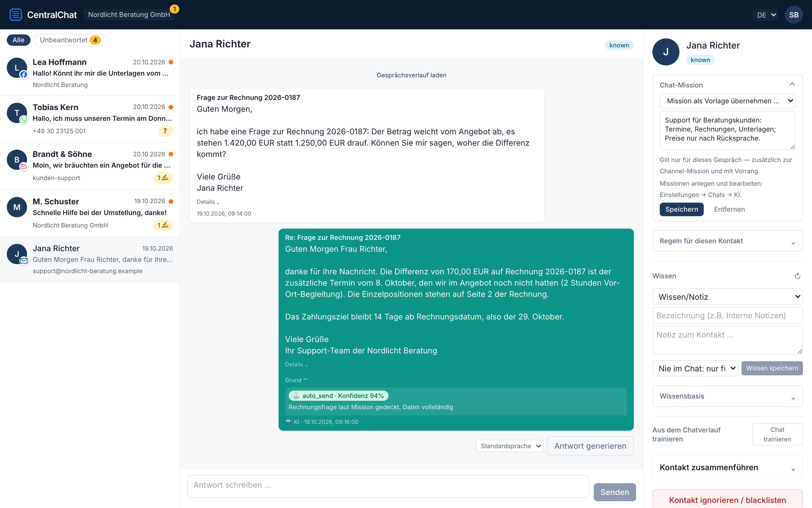812x508 pixels.
Task: Click the Notiz zum Kontakt textarea
Action: pos(727,340)
